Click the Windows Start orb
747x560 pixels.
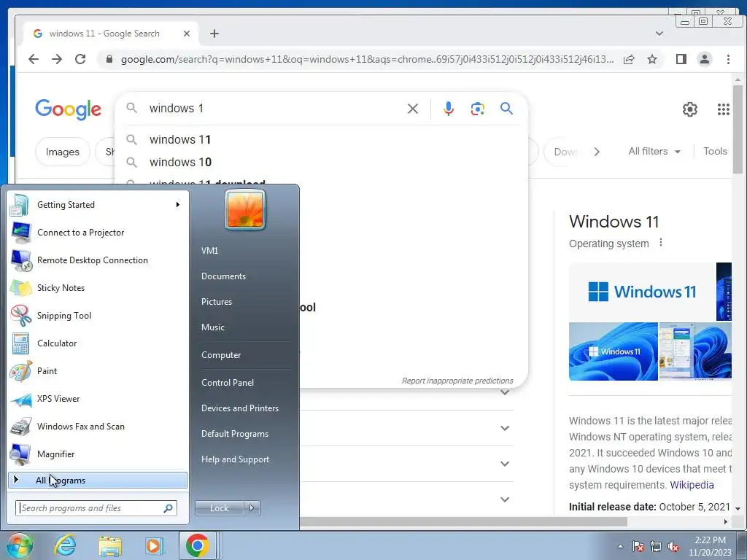click(x=19, y=545)
